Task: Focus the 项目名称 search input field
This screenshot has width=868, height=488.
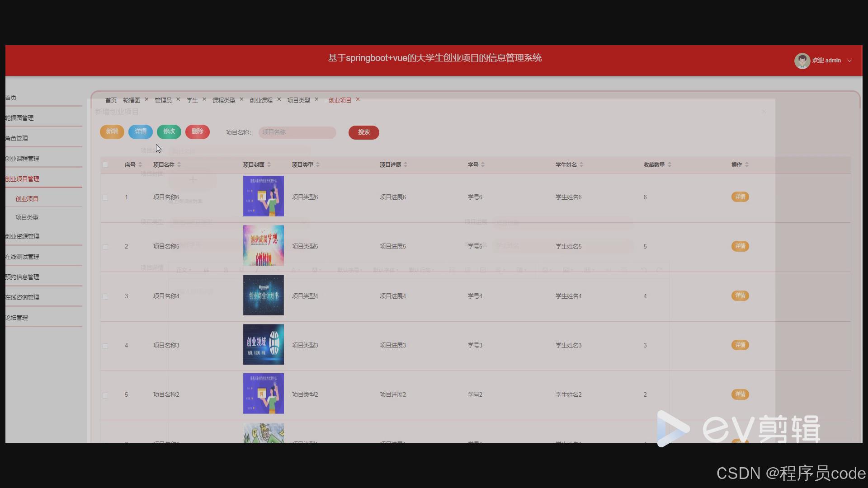Action: pos(297,132)
